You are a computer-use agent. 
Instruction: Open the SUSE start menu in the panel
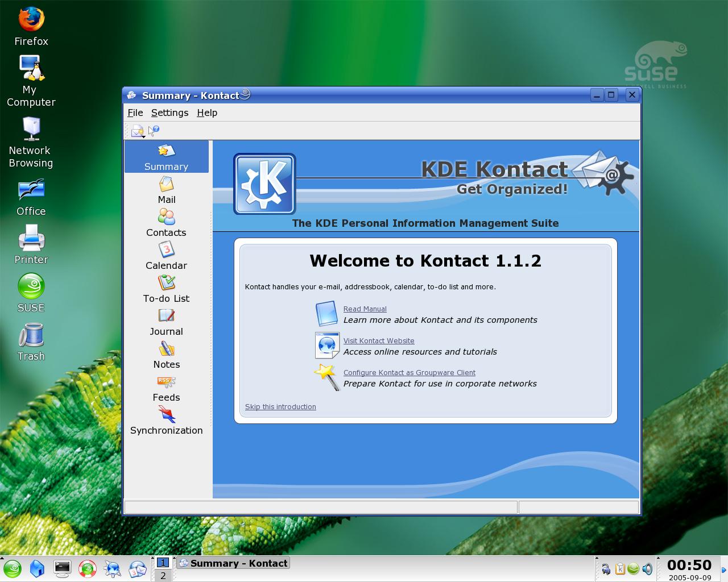[12, 568]
